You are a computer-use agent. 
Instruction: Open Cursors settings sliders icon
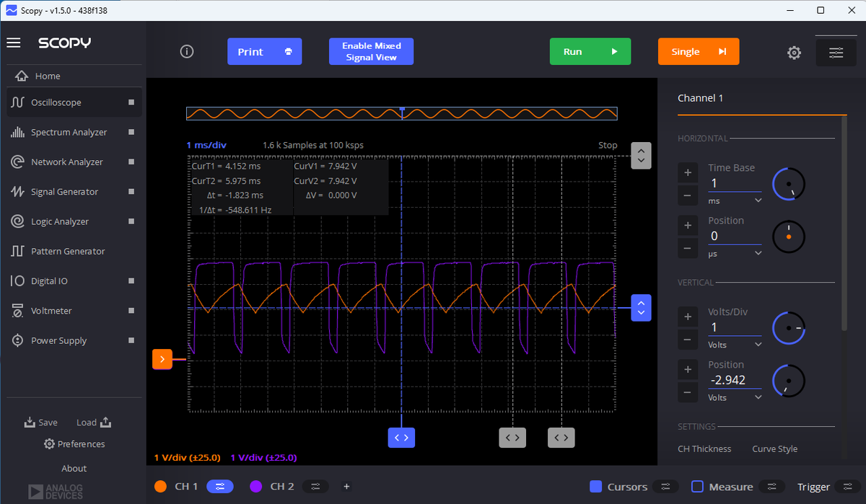665,487
